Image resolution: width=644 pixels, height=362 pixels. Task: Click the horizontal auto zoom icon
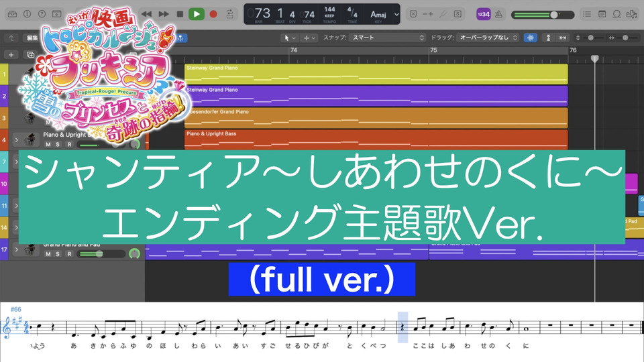click(562, 38)
